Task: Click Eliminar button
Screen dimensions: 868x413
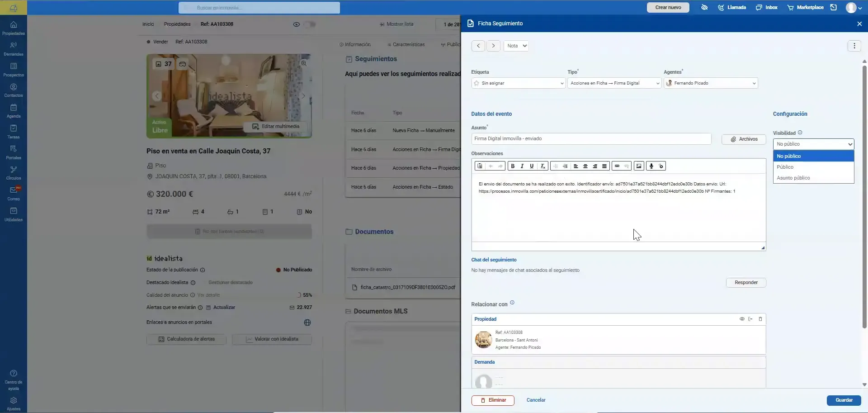Action: pos(493,400)
